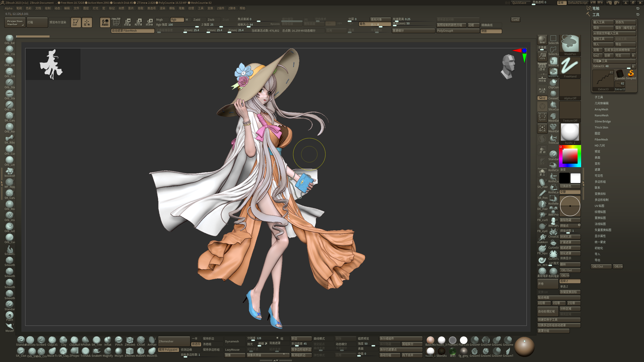644x362 pixels.
Task: Click the QuickSave button
Action: point(519,3)
